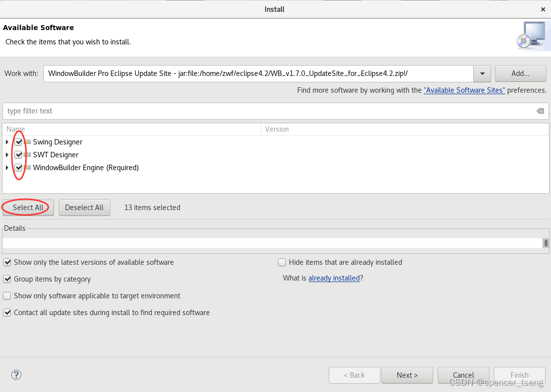551x392 pixels.
Task: Open the Available Software Sites preferences link
Action: [x=464, y=90]
